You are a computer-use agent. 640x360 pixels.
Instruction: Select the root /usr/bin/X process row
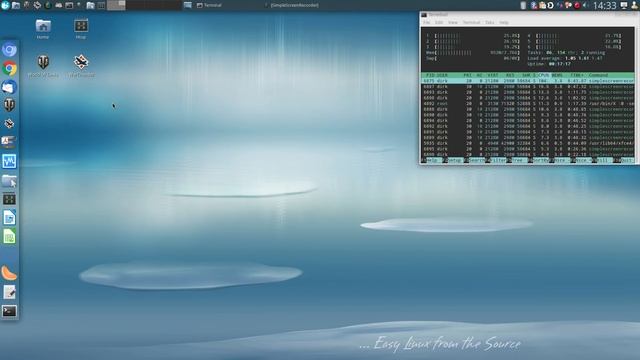(528, 104)
